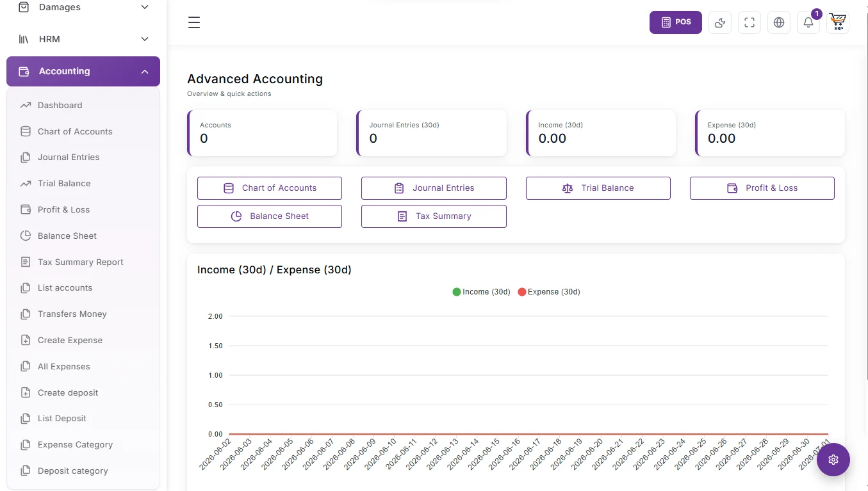This screenshot has width=868, height=491.
Task: Click the Income (30d) summary card
Action: point(601,133)
